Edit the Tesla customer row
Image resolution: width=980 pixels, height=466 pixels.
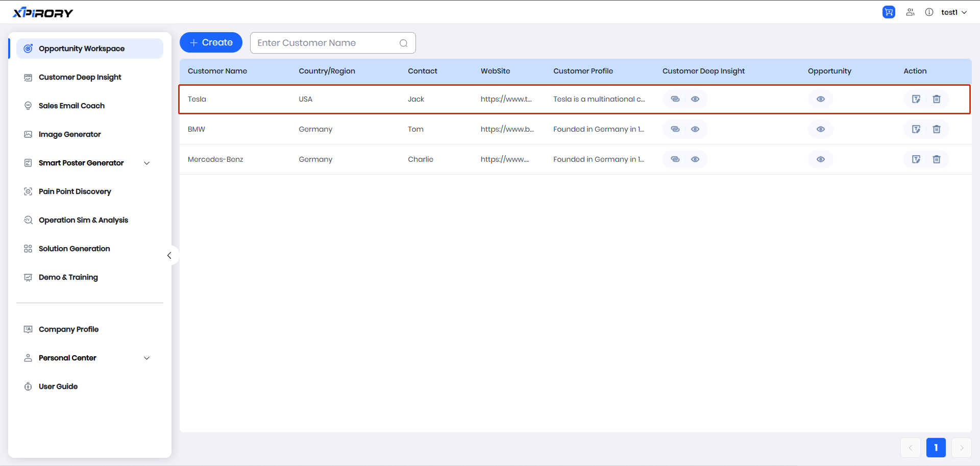coord(916,99)
